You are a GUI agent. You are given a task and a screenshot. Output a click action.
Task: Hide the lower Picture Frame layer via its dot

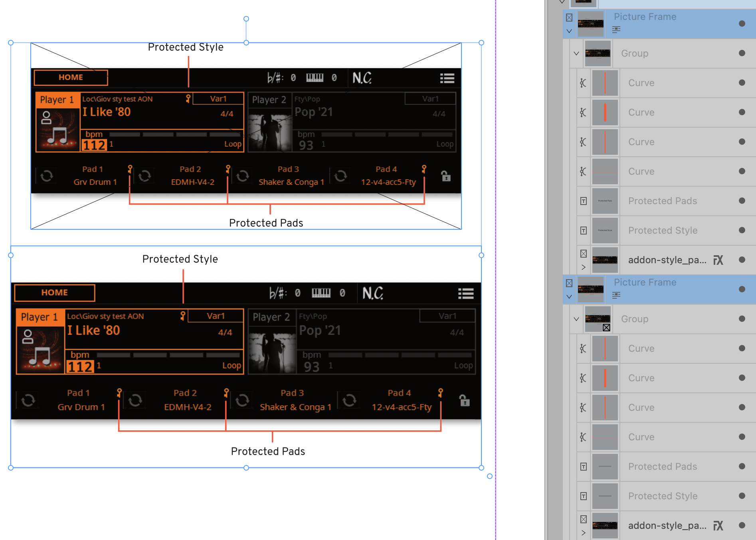click(742, 289)
